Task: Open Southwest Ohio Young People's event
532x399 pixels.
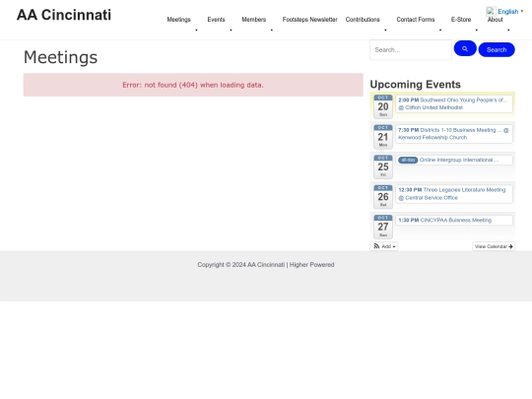Action: click(x=454, y=103)
